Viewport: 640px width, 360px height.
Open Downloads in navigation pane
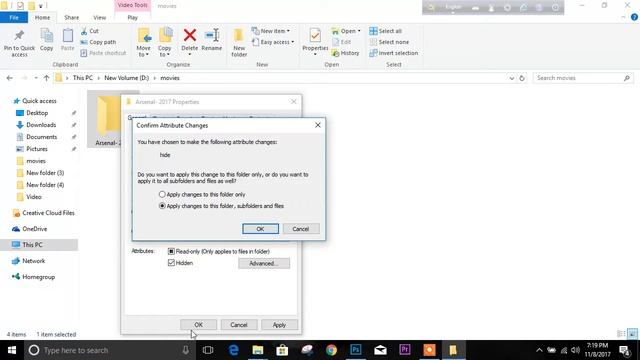[41, 125]
